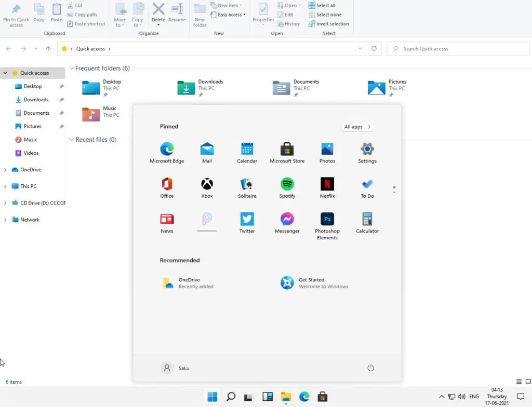Switch to details view layout
The width and height of the screenshot is (532, 407).
click(x=519, y=382)
